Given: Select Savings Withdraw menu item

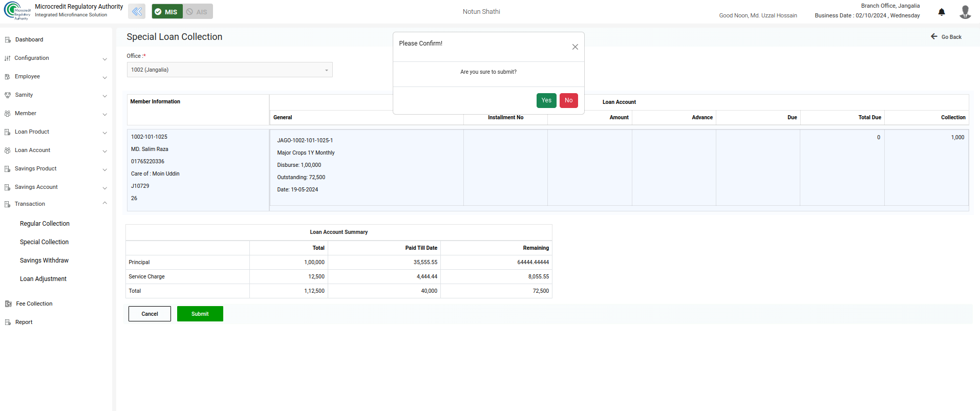Looking at the screenshot, I should point(44,261).
